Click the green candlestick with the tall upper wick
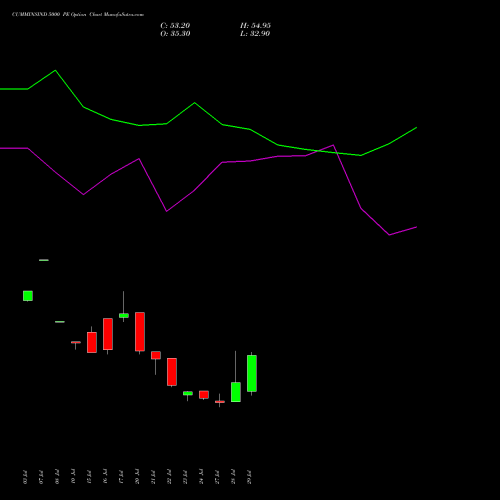Viewport: 500px width, 500px height. [124, 315]
